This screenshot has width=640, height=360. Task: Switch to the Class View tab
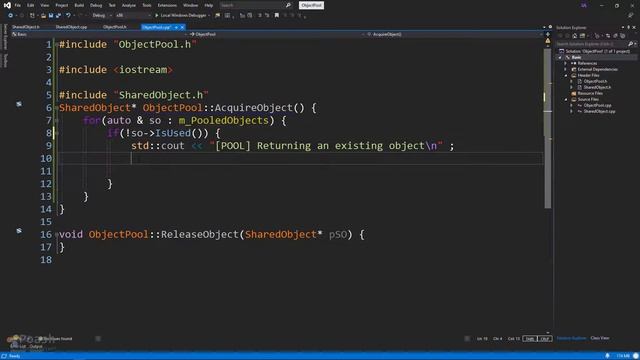click(x=600, y=338)
